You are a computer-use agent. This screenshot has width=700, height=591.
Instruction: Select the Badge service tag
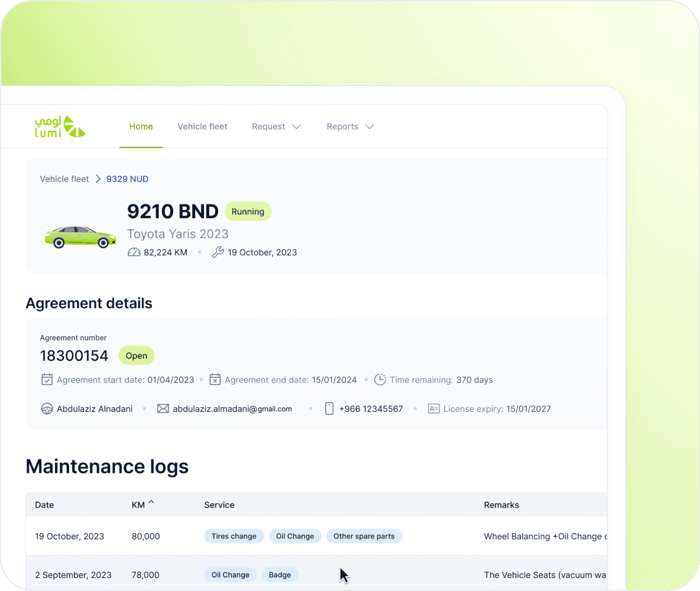280,575
